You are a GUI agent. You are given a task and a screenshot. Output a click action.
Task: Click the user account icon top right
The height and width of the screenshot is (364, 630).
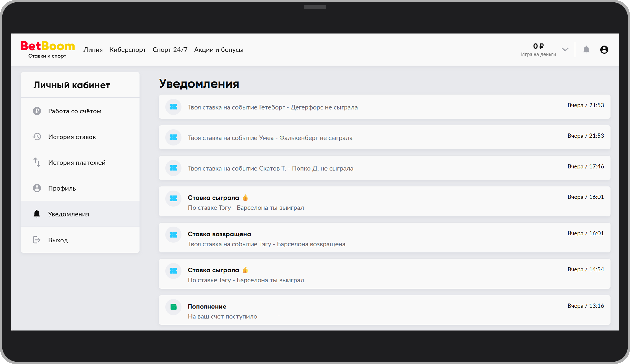[605, 49]
